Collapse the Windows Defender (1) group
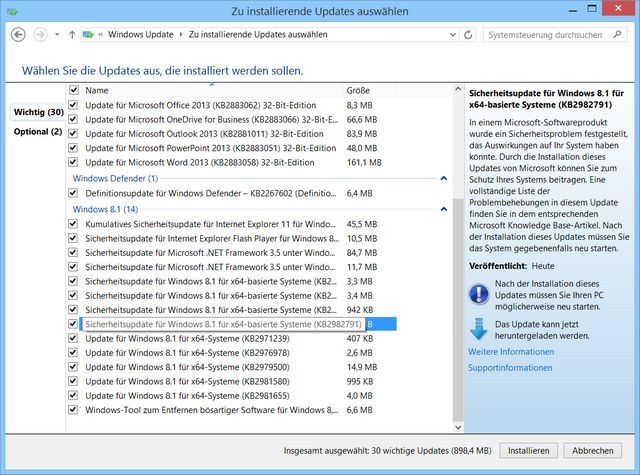 click(444, 178)
